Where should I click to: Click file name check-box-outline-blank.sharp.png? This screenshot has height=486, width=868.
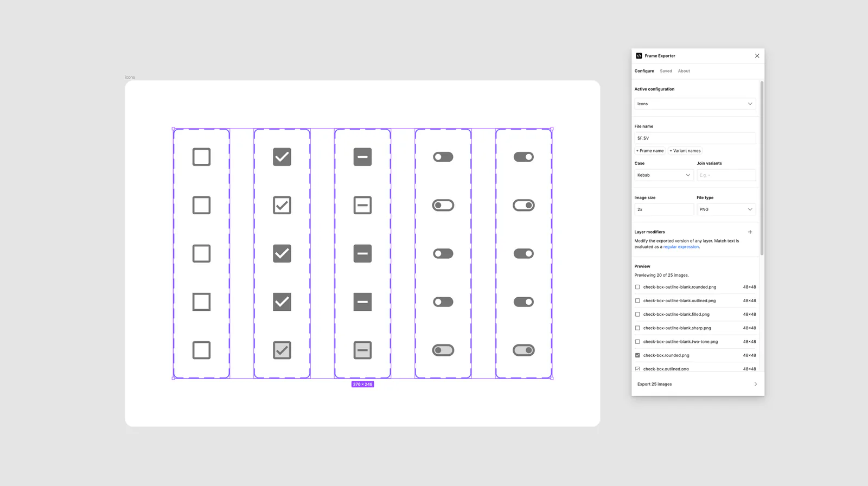(x=677, y=328)
